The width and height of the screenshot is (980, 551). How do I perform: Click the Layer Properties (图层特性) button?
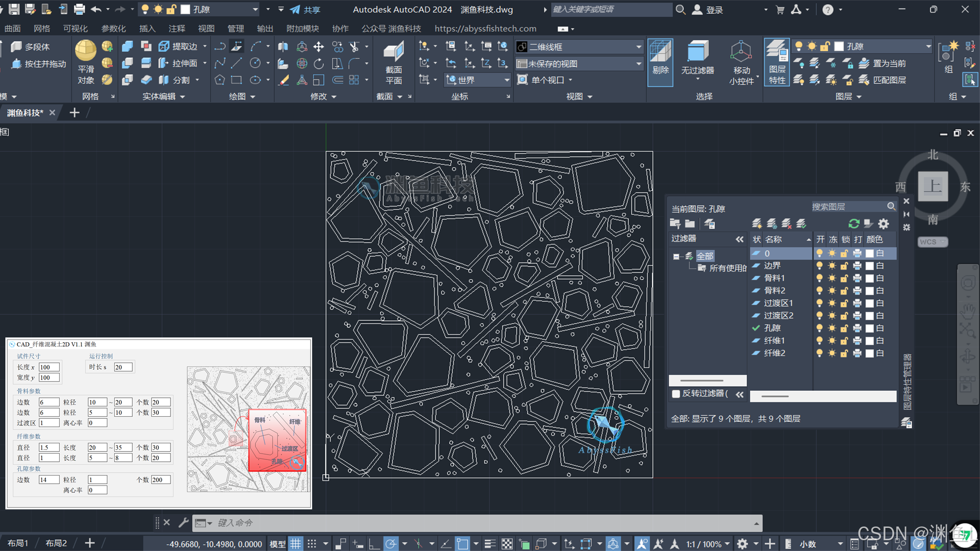777,63
